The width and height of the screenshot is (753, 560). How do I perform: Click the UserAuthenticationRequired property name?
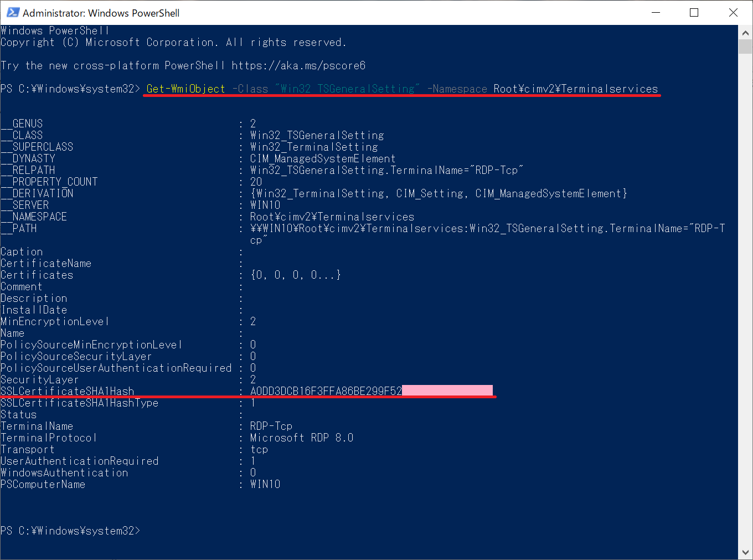[79, 461]
